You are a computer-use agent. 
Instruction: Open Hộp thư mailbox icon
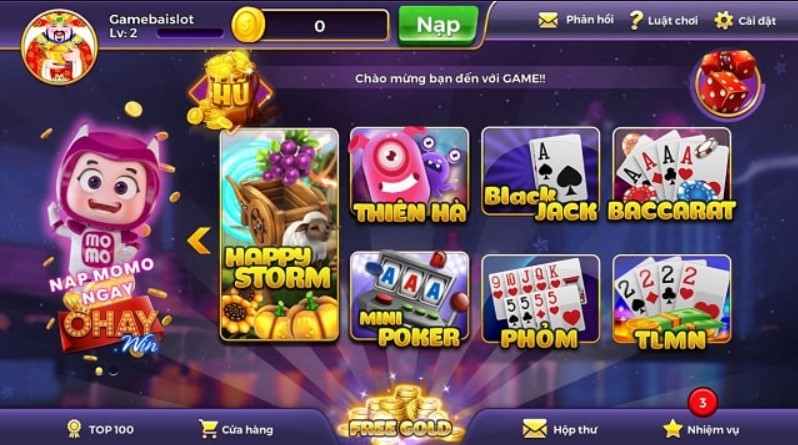534,429
